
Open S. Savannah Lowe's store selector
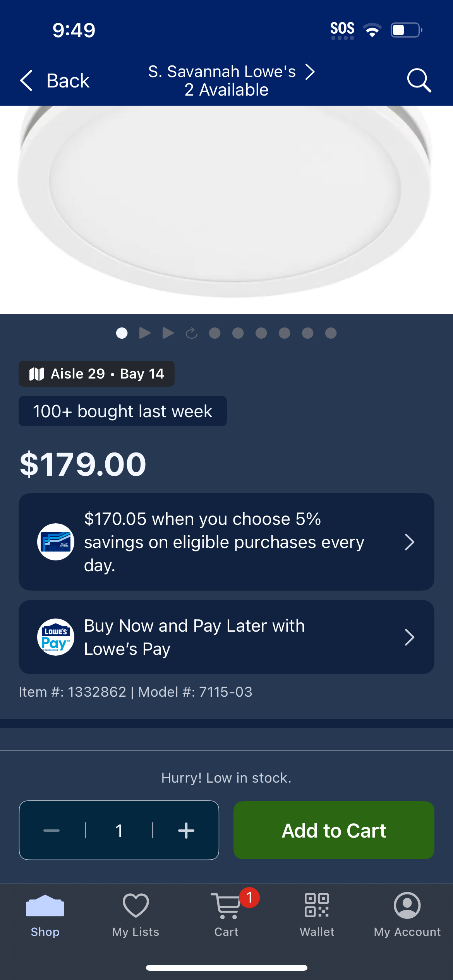[232, 81]
